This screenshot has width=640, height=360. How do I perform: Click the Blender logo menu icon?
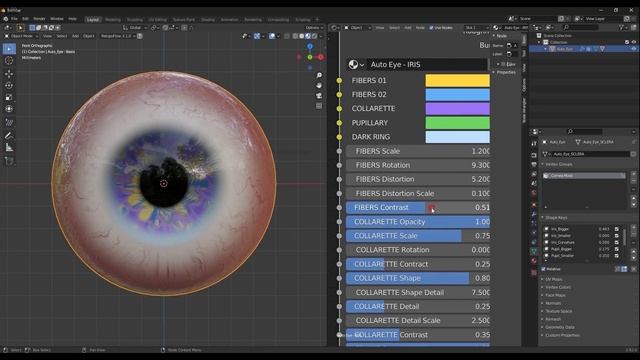(x=5, y=19)
